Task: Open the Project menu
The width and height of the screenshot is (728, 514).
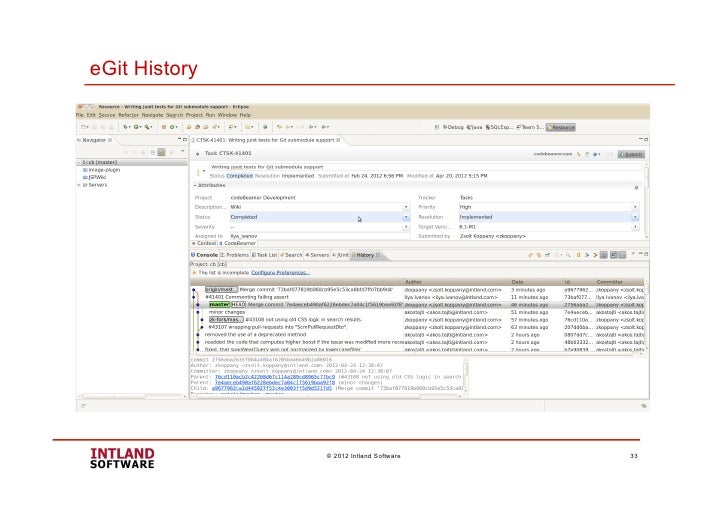Action: 194,115
